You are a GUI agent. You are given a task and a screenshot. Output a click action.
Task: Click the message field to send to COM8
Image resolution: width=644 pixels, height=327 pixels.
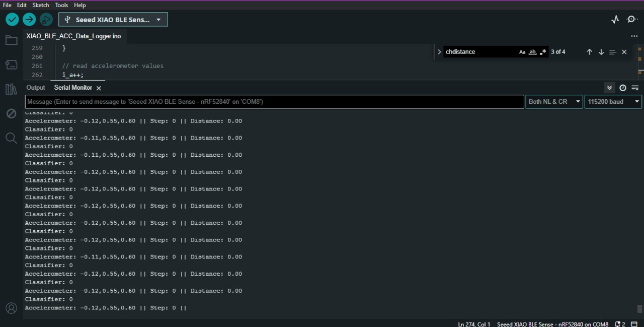[274, 101]
